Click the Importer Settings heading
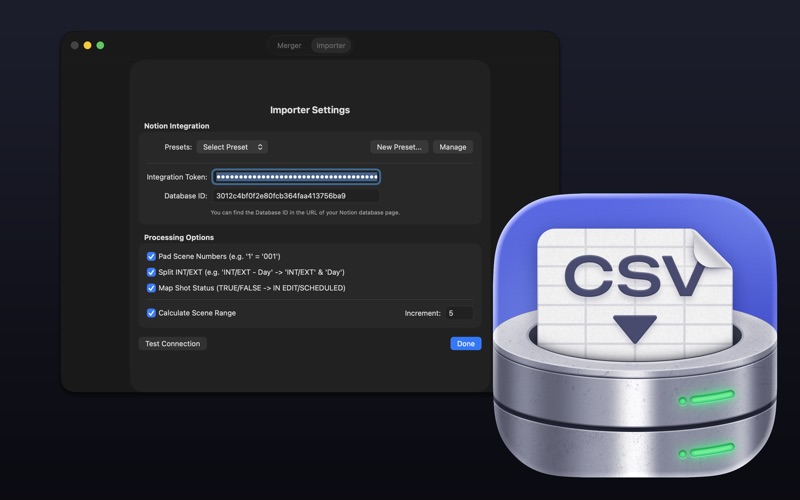The height and width of the screenshot is (500, 800). coord(310,110)
